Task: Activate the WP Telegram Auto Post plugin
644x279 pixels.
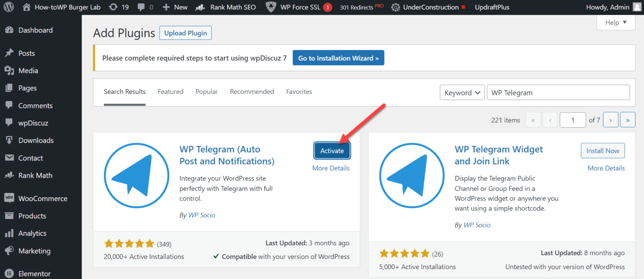Action: [332, 151]
